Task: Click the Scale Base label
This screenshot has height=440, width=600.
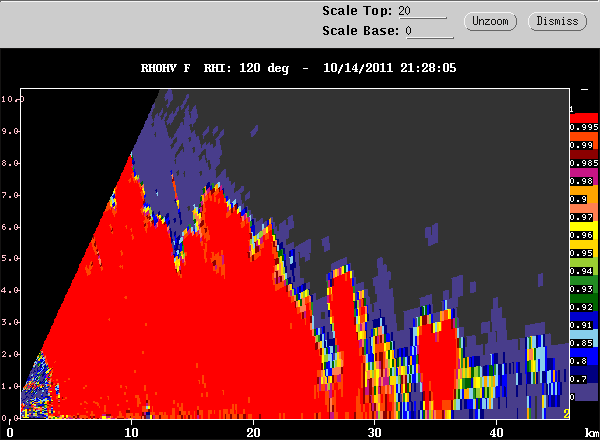Action: (360, 31)
